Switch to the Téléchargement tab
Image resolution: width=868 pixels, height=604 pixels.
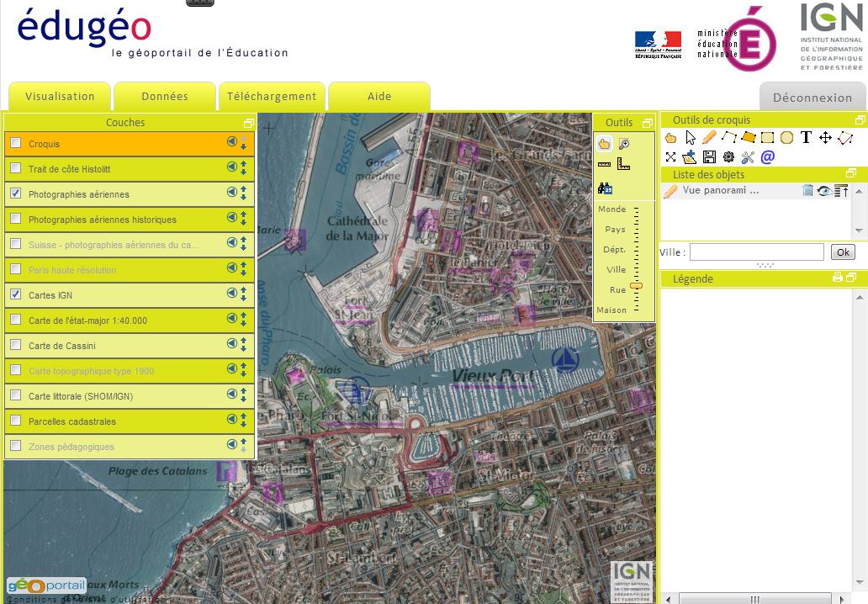click(x=272, y=97)
